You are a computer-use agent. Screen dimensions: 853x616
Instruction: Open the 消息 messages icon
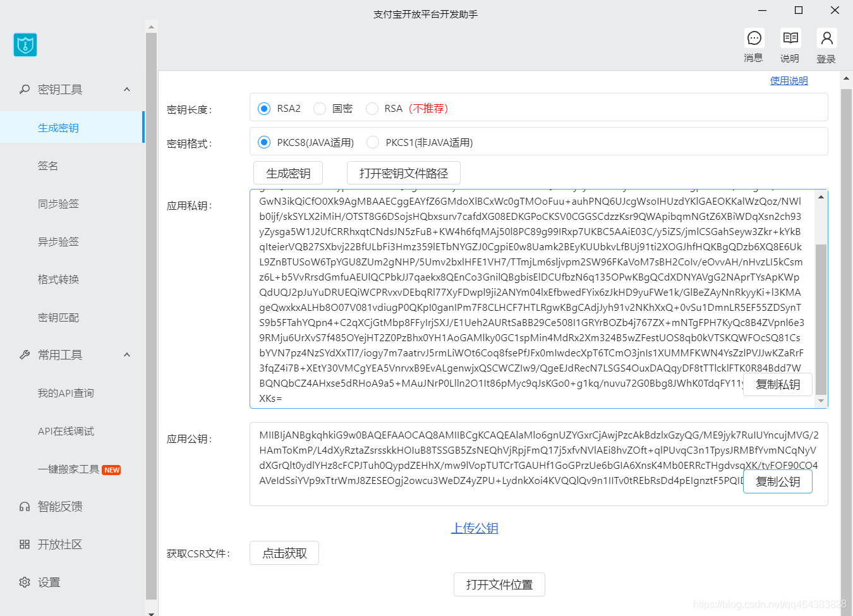point(754,39)
